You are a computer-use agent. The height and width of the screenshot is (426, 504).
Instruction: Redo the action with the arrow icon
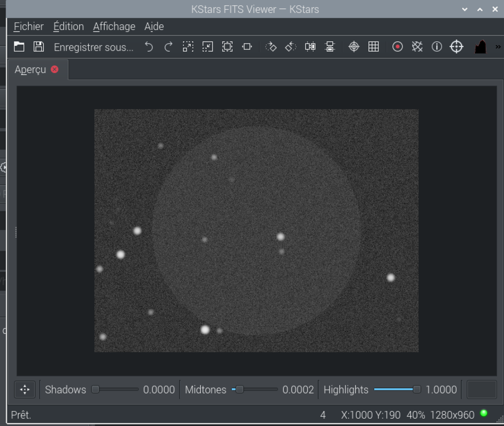click(168, 47)
